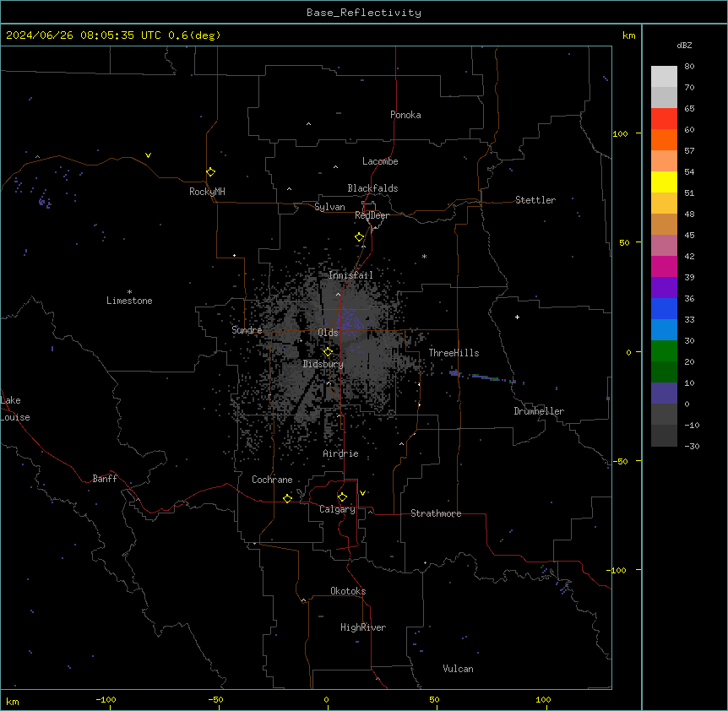
Task: Click the Base_Reflectivity title
Action: coord(364,13)
